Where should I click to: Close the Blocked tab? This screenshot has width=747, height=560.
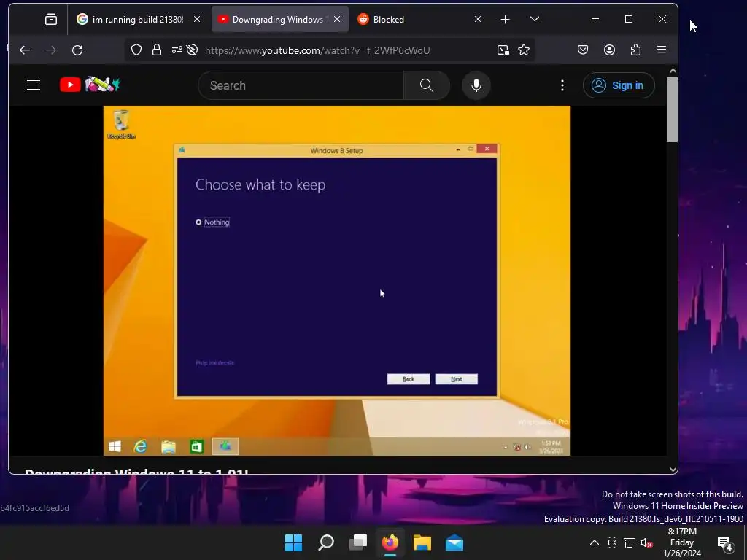tap(478, 19)
